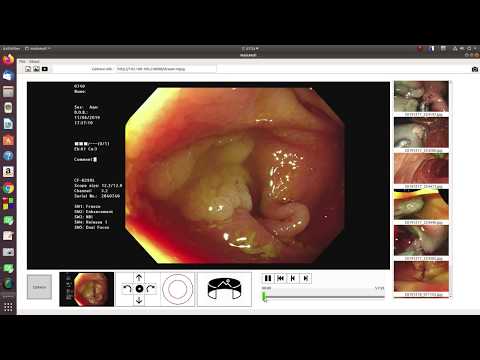Click the gray Options button
The height and width of the screenshot is (360, 480).
(39, 287)
